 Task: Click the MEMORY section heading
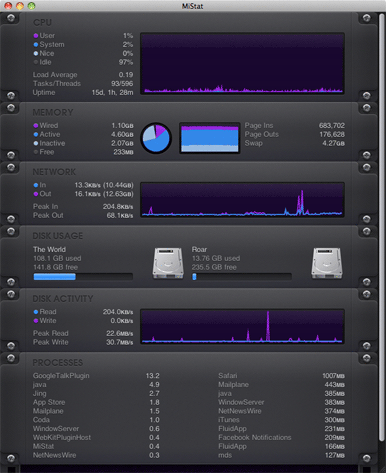[x=53, y=113]
